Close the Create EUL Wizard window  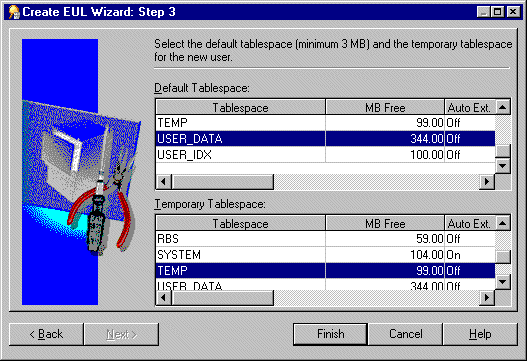tap(513, 12)
